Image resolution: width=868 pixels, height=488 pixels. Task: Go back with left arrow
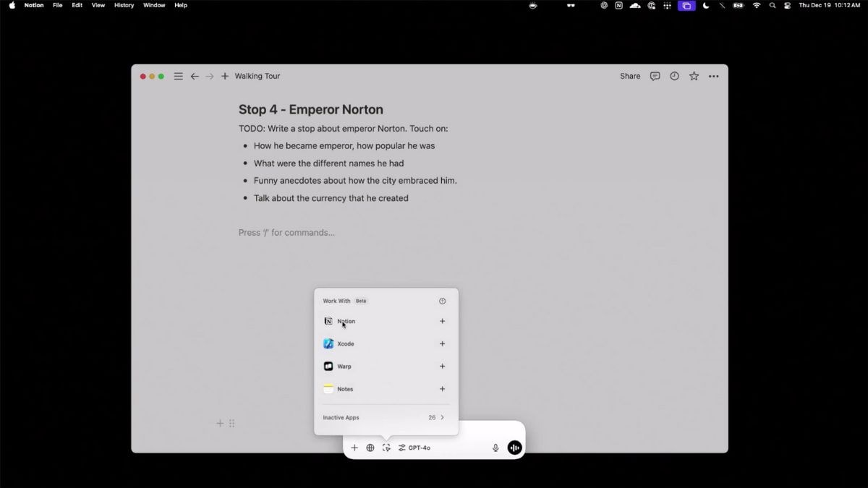click(195, 76)
